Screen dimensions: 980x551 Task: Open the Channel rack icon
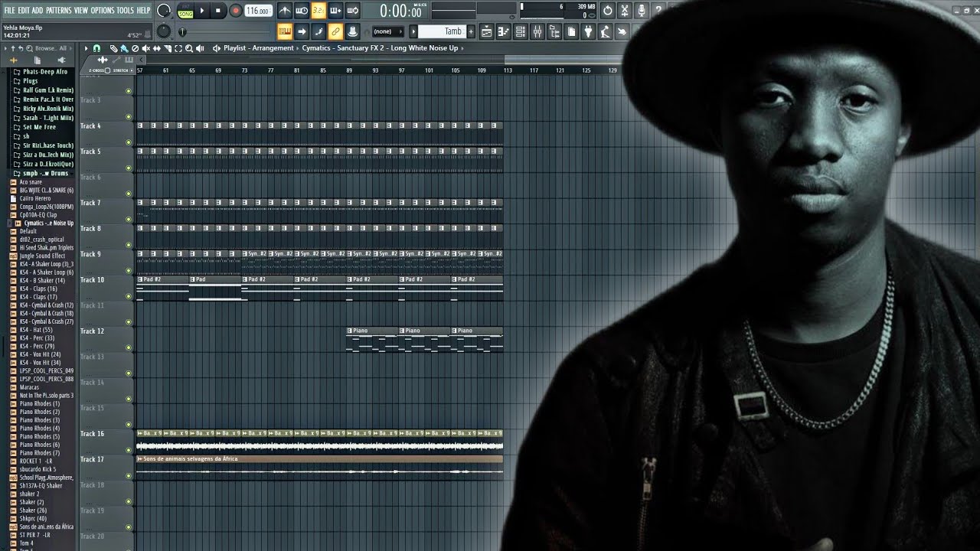pos(521,31)
